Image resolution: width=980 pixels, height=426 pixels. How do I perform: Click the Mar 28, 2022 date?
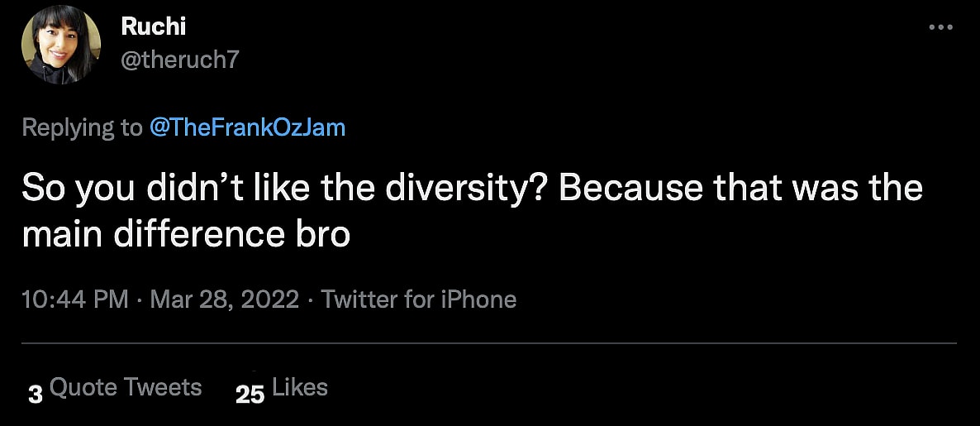tap(223, 299)
